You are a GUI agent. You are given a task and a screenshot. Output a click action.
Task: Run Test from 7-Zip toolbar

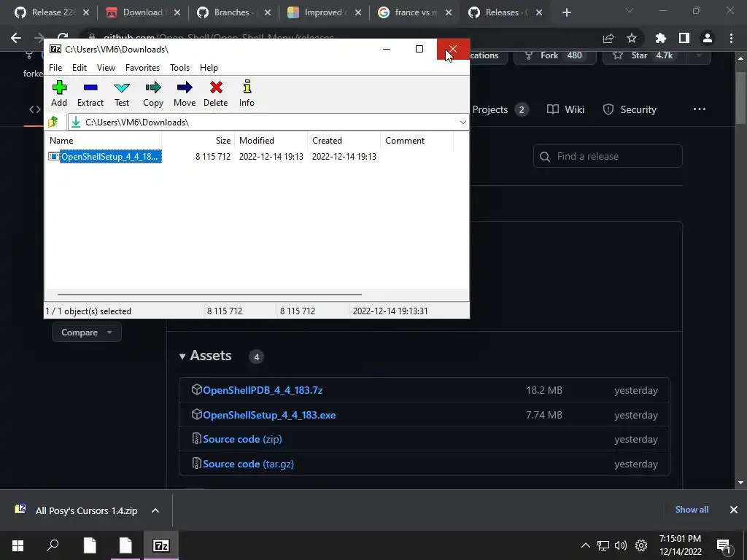122,94
